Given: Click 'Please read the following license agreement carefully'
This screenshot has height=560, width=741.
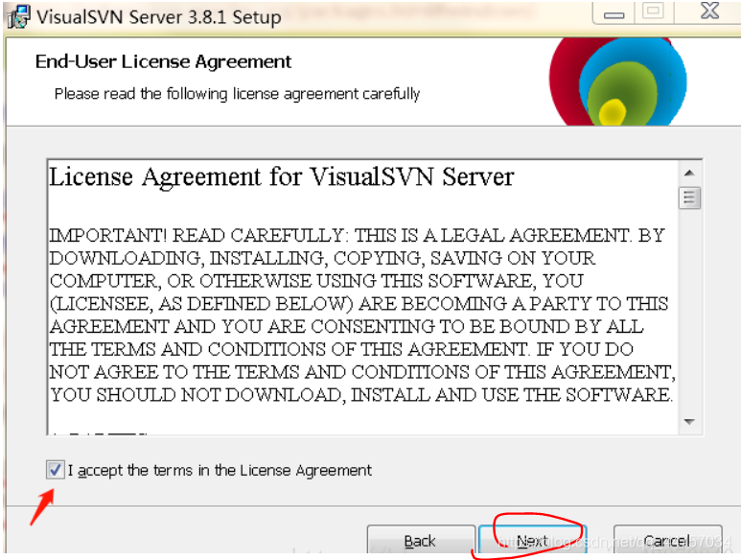Looking at the screenshot, I should (237, 94).
